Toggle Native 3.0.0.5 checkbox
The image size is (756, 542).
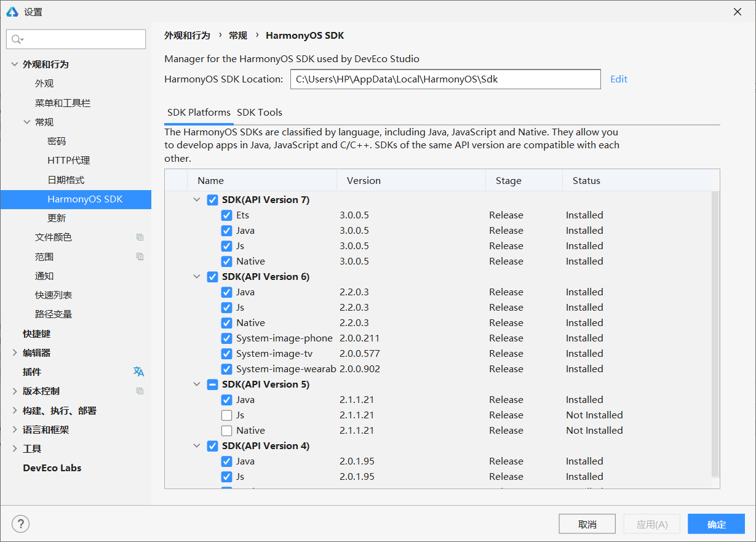coord(226,261)
